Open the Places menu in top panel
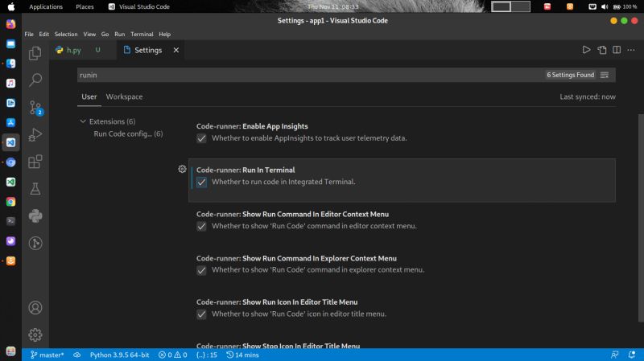 (85, 6)
